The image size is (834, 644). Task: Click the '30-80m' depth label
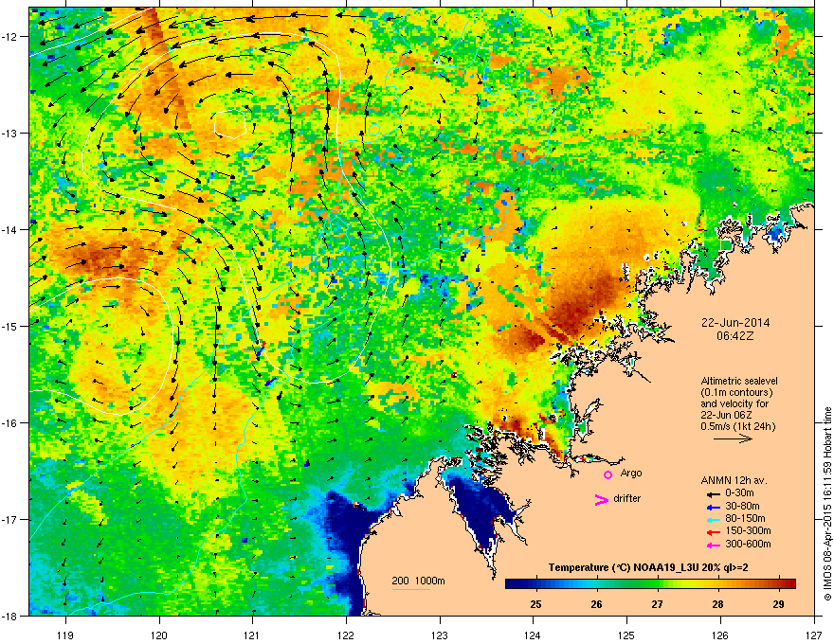pos(742,507)
